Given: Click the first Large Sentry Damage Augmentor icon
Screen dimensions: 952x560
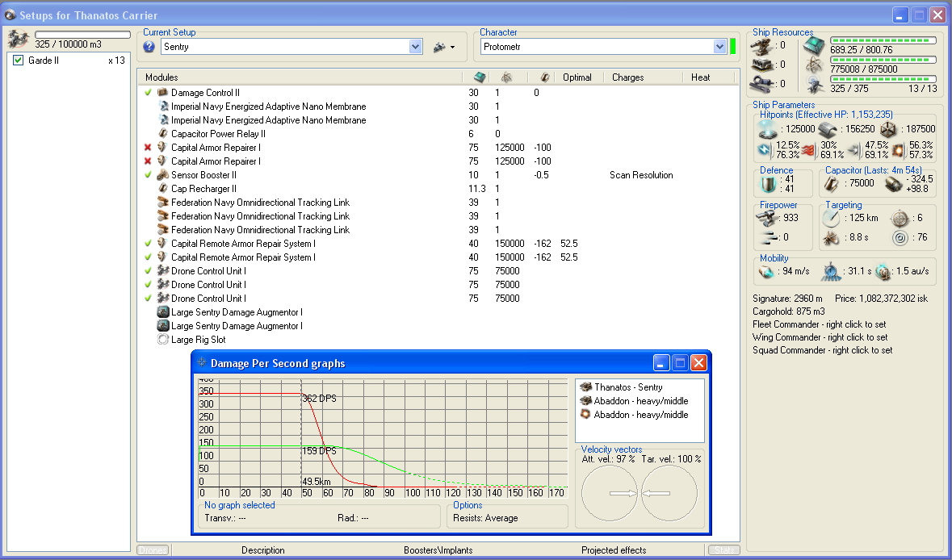Looking at the screenshot, I should (163, 312).
